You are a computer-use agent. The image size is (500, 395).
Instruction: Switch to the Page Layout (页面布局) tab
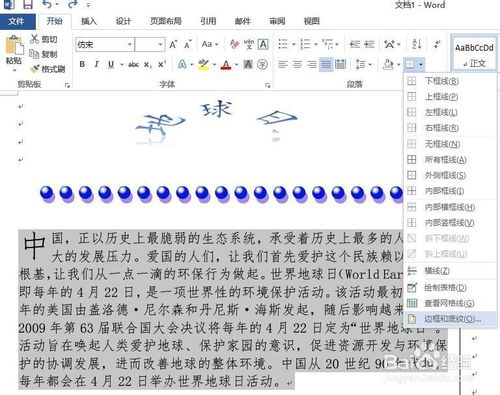point(166,21)
